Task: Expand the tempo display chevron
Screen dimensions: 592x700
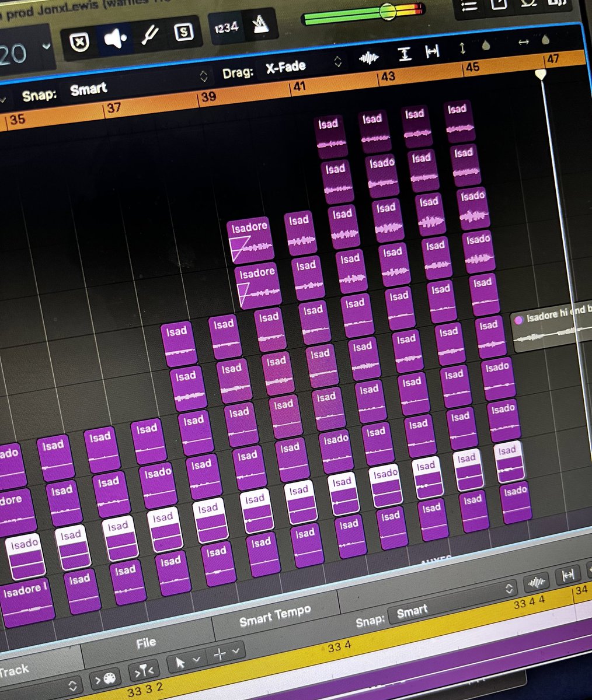Action: [47, 46]
